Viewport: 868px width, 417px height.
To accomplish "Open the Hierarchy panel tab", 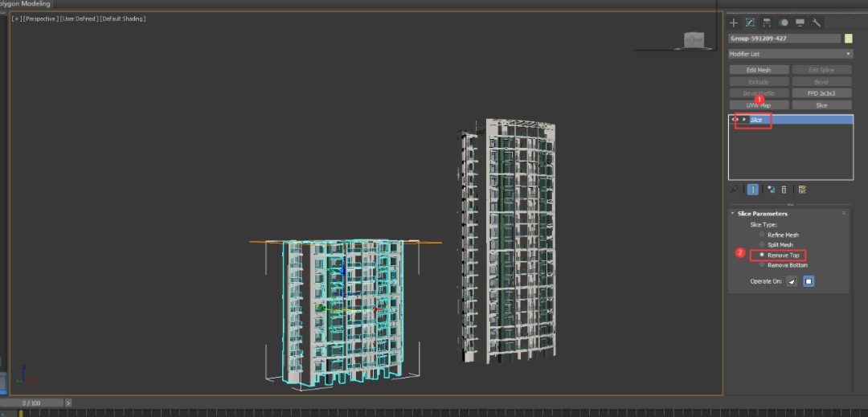I will [767, 22].
